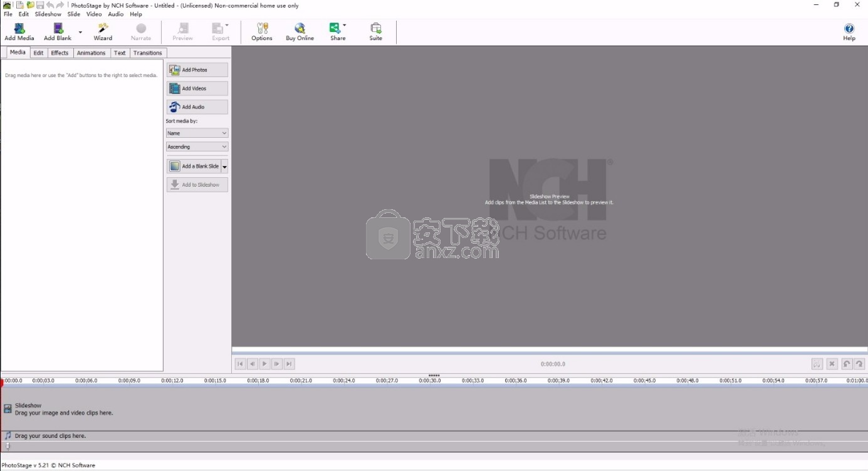
Task: Click the PhotoStage v 5.21 status text
Action: (48, 465)
